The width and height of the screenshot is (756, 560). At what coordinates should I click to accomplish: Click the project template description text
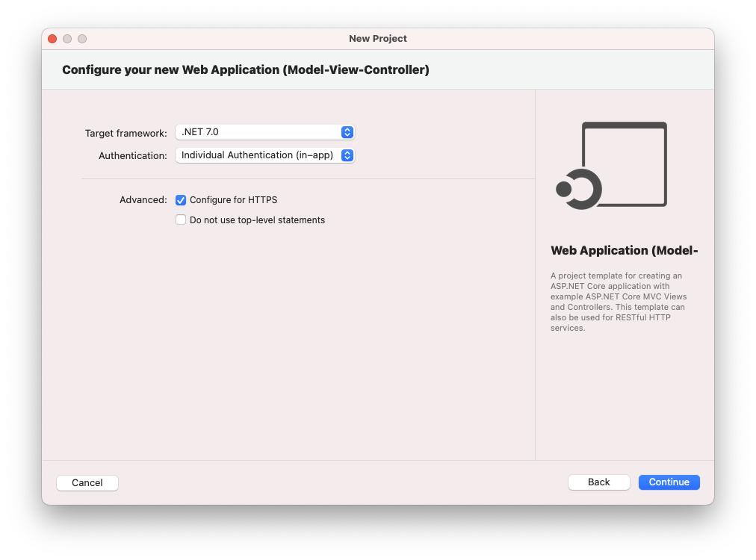coord(619,302)
